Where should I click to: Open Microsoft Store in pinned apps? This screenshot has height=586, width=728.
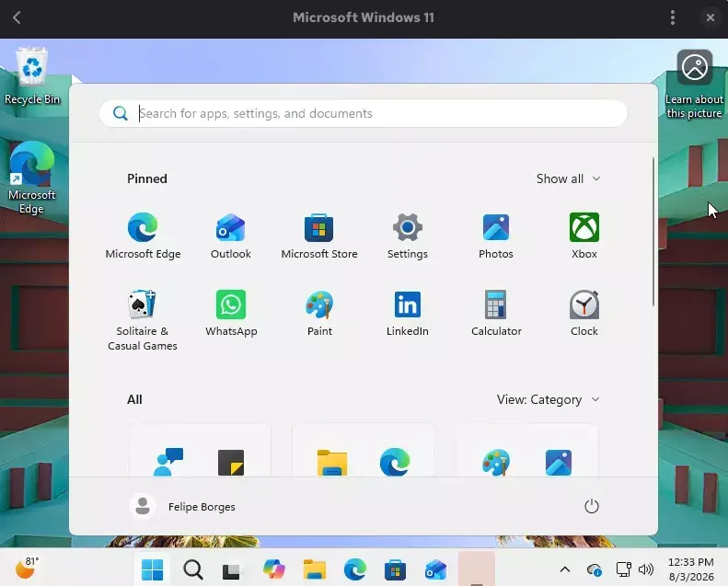(319, 236)
